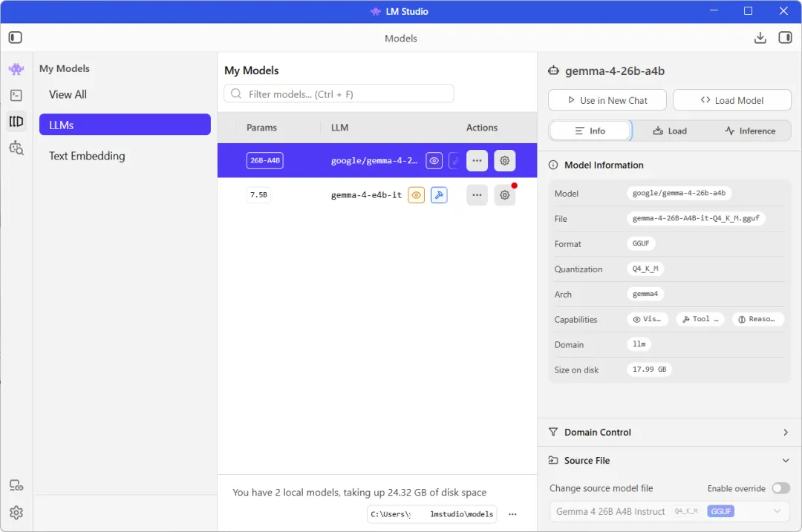Click the LLM column header
The height and width of the screenshot is (532, 802).
coord(339,128)
